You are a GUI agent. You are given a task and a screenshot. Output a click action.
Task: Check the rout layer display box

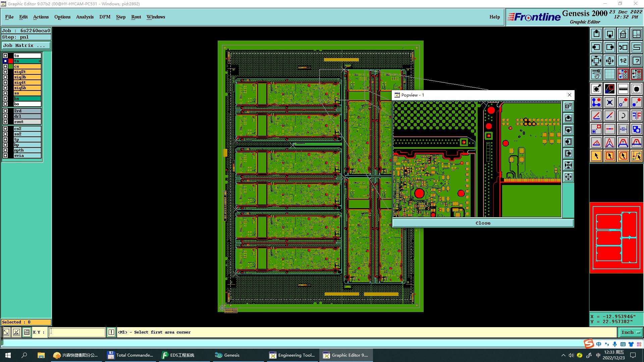point(5,122)
